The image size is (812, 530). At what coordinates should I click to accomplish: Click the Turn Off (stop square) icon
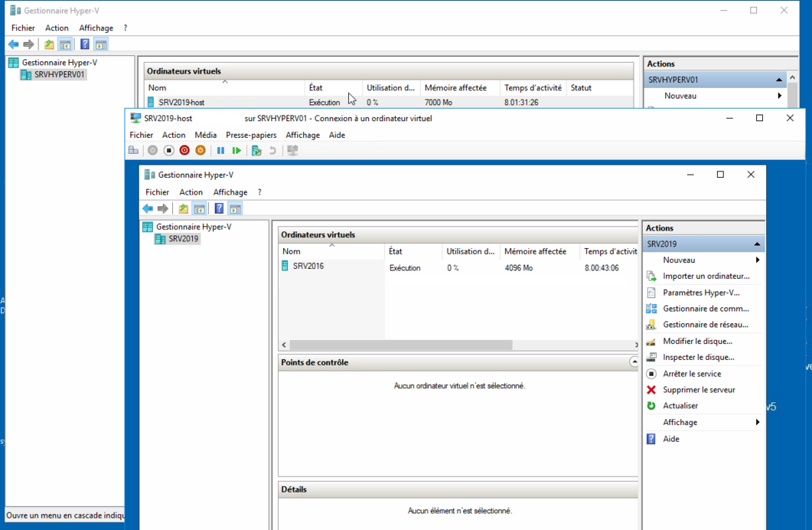click(x=169, y=151)
